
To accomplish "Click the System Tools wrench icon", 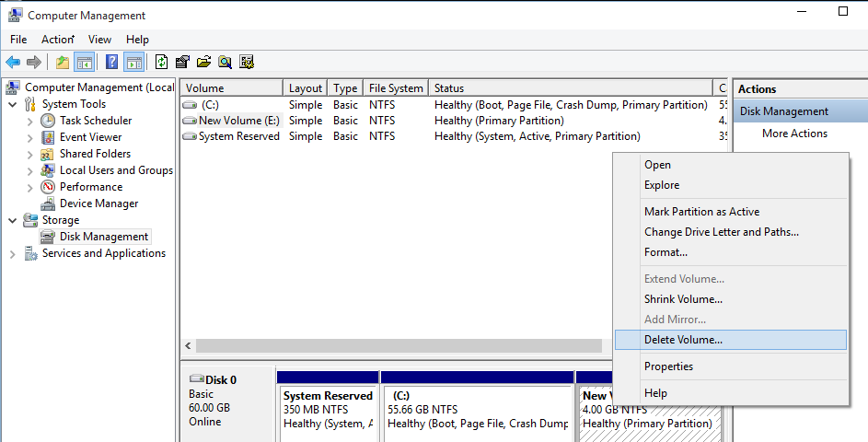I will pos(30,104).
